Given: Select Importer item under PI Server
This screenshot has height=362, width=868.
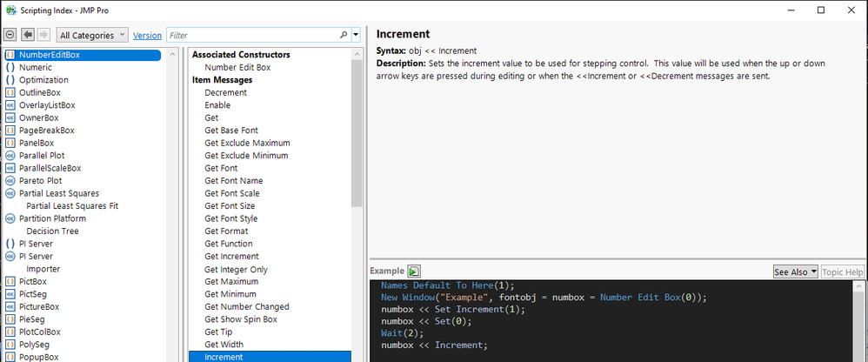Looking at the screenshot, I should point(43,269).
